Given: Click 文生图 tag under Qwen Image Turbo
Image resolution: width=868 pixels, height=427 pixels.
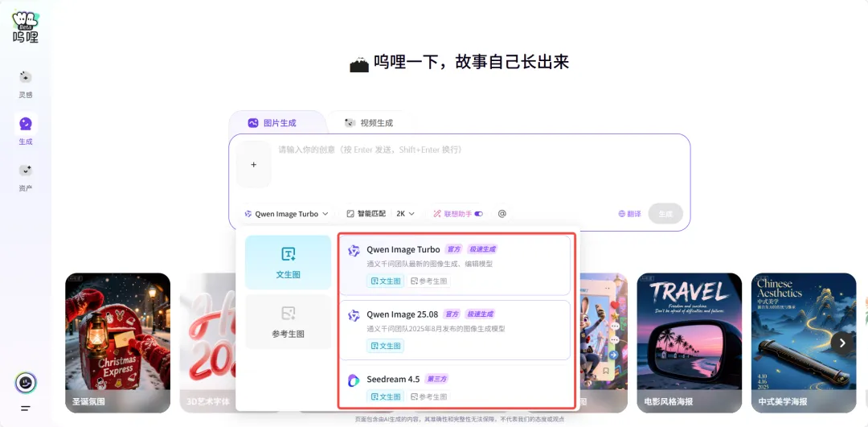Looking at the screenshot, I should coord(385,281).
